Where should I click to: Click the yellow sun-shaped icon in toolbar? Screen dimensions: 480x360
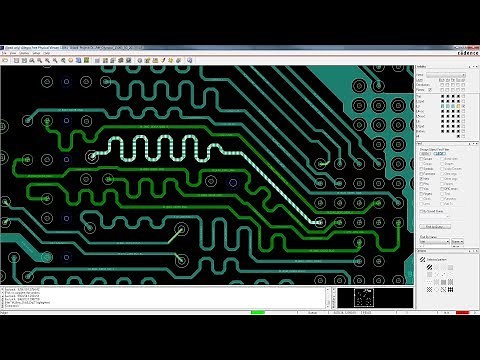point(171,60)
